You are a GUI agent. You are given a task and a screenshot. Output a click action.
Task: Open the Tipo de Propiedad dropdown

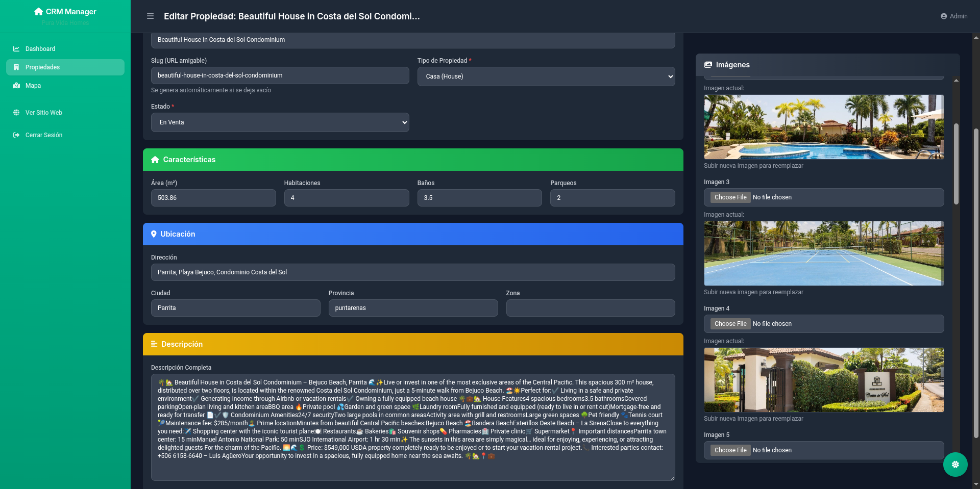coord(546,76)
